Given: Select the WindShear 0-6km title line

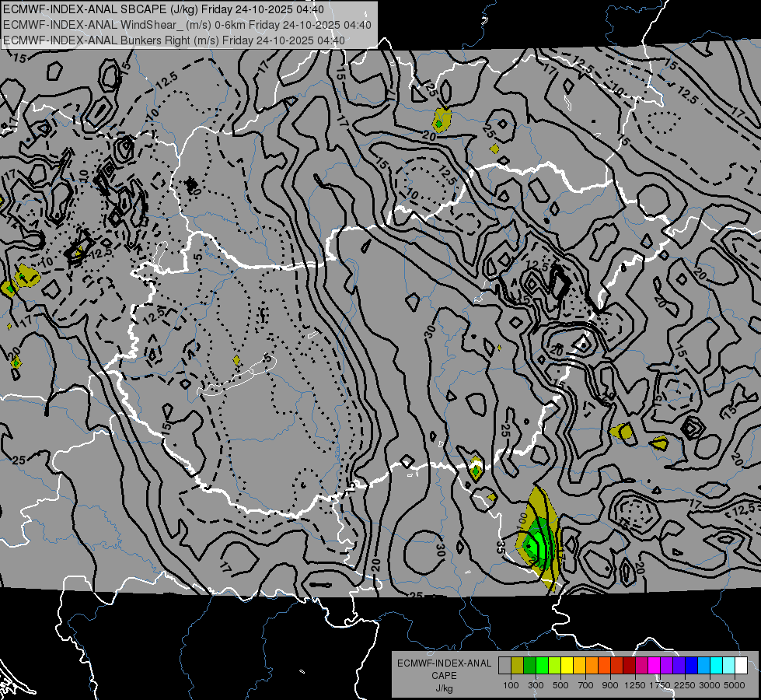Looking at the screenshot, I should pyautogui.click(x=187, y=25).
